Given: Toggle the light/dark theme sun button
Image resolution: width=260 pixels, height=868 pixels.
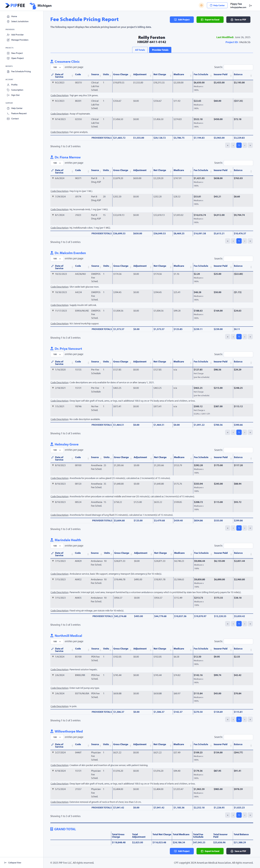Looking at the screenshot, I should click(201, 5).
